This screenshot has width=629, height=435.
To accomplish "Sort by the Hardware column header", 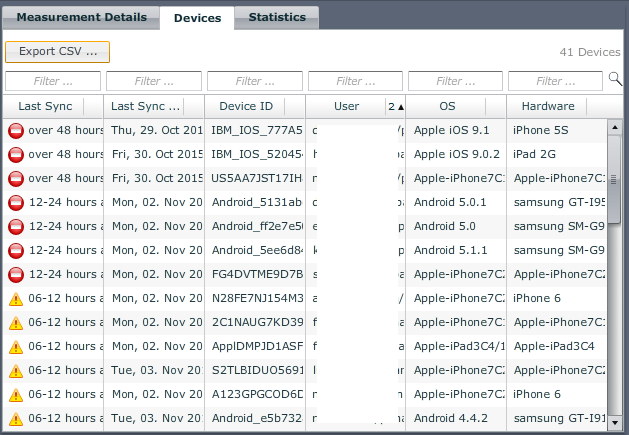I will (546, 106).
